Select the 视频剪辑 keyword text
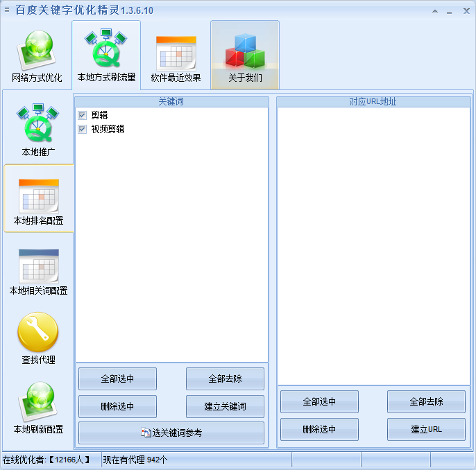The width and height of the screenshot is (476, 470). tap(108, 129)
